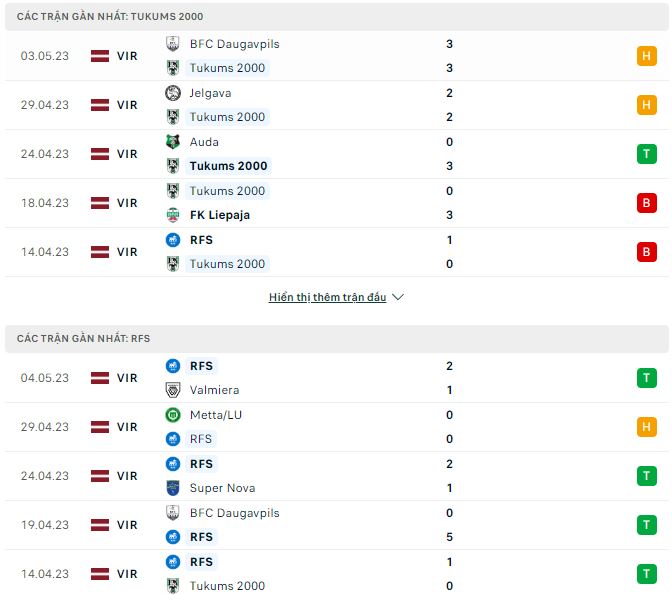Viewport: 672px width, 595px height.
Task: Click the 19.04.23 match date
Action: (x=45, y=525)
